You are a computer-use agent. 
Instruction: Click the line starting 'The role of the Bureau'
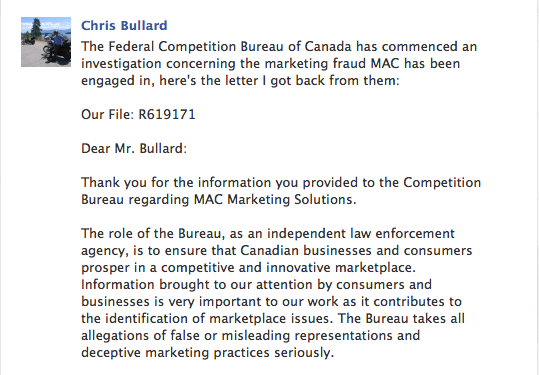coord(268,233)
